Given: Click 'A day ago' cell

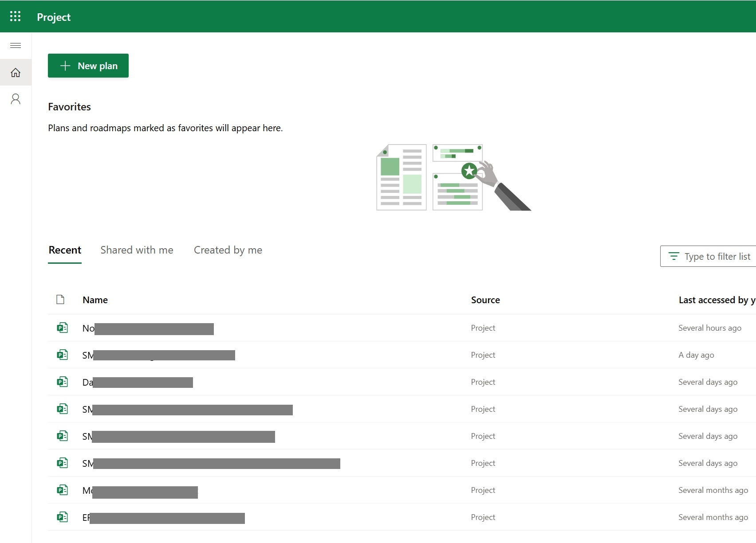Looking at the screenshot, I should point(696,355).
